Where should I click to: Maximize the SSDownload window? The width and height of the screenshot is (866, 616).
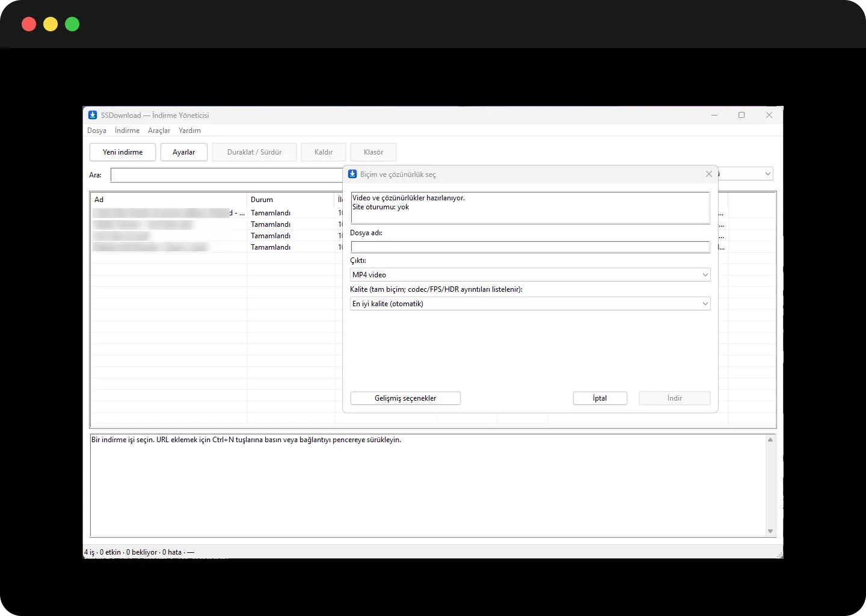[742, 115]
